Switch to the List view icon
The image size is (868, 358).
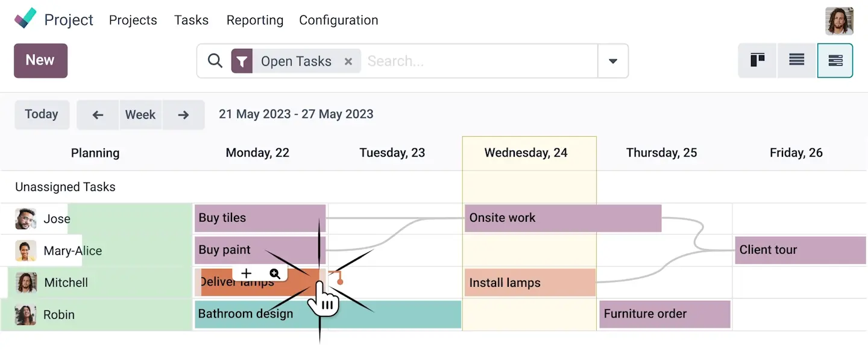(797, 60)
